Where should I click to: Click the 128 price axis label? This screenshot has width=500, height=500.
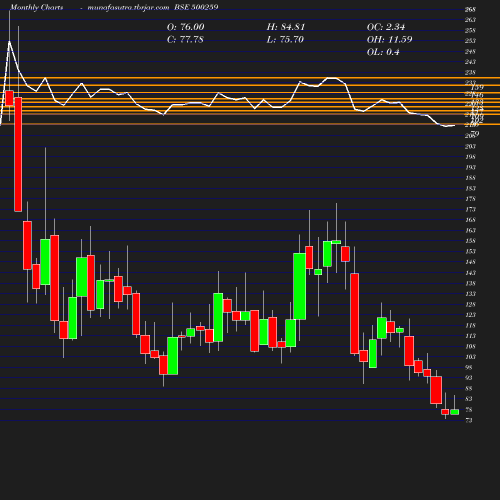(x=470, y=305)
